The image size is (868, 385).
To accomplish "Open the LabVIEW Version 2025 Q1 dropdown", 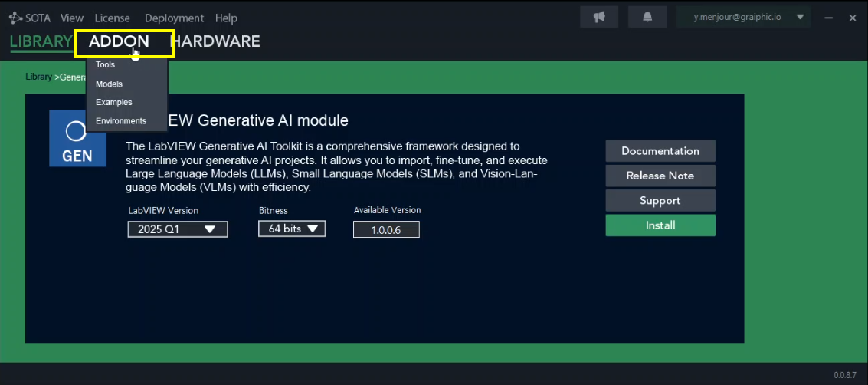I will [x=178, y=229].
